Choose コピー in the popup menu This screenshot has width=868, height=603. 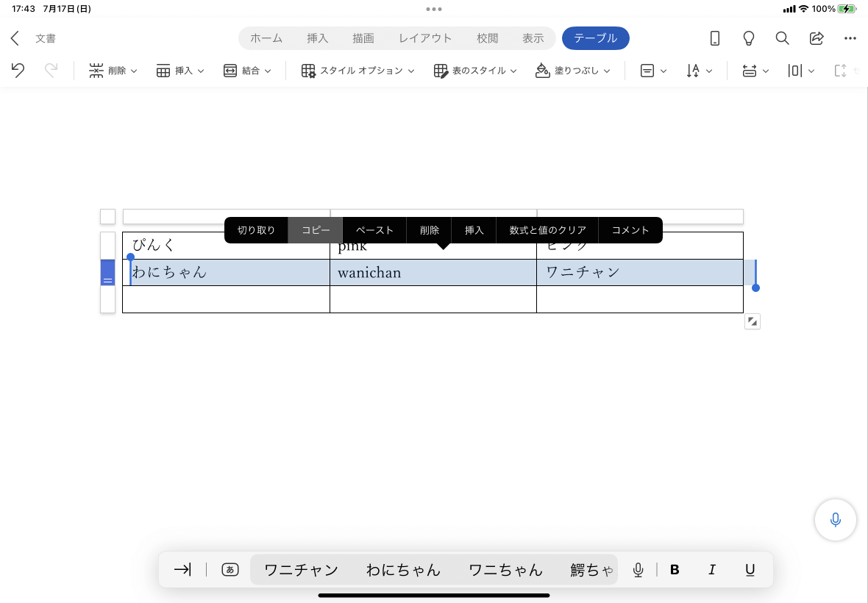316,230
